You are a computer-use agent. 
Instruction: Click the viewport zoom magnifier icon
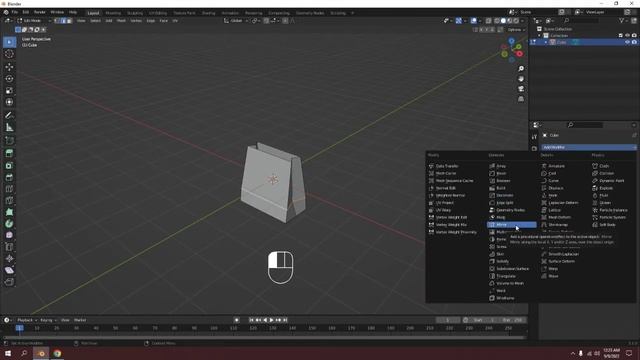[521, 69]
